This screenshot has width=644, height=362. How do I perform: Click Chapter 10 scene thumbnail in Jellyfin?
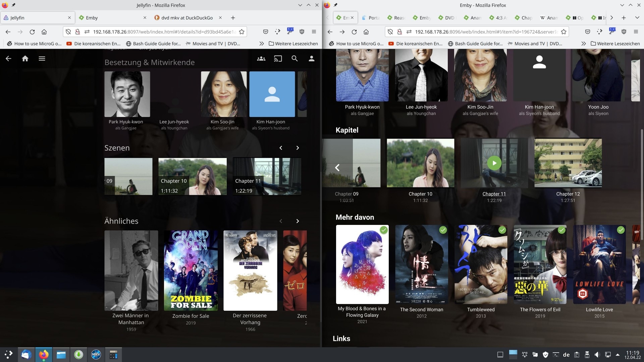(x=192, y=176)
